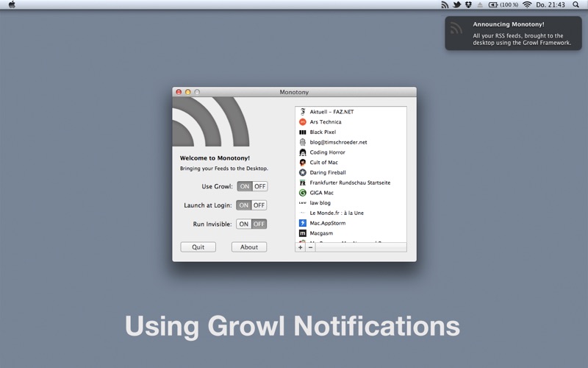Select the 'Coding Horror' feed row
The height and width of the screenshot is (368, 588).
351,152
